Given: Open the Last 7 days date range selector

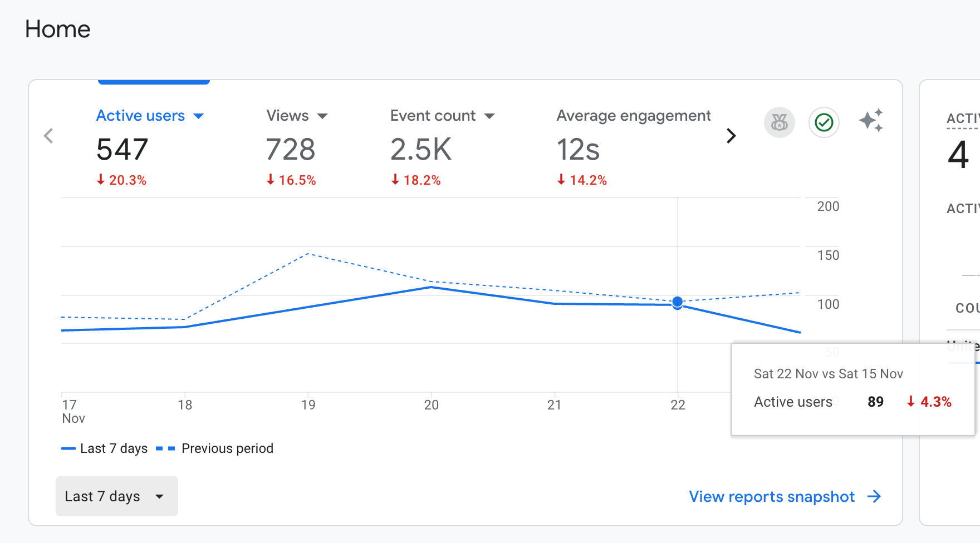Looking at the screenshot, I should [x=116, y=496].
